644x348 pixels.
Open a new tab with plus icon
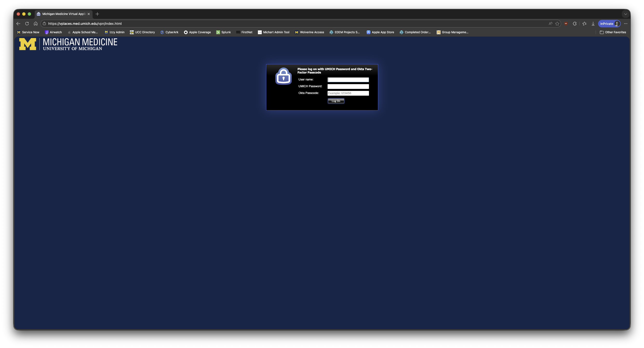click(97, 14)
